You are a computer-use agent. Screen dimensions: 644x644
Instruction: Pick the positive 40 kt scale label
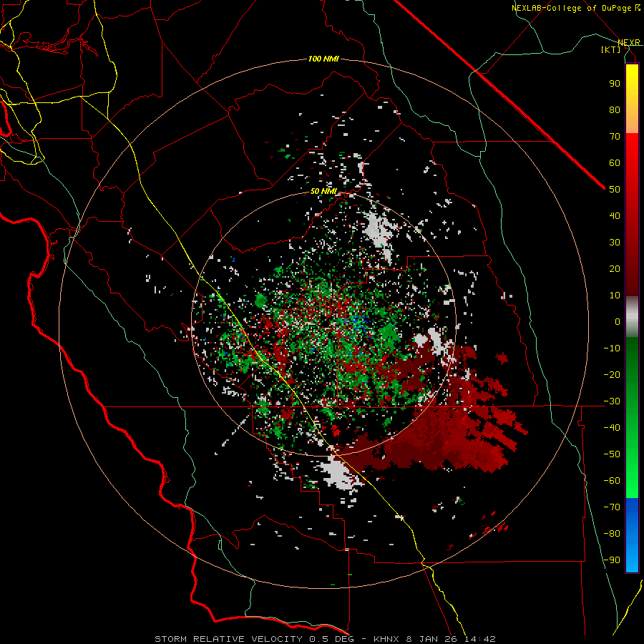coord(615,215)
